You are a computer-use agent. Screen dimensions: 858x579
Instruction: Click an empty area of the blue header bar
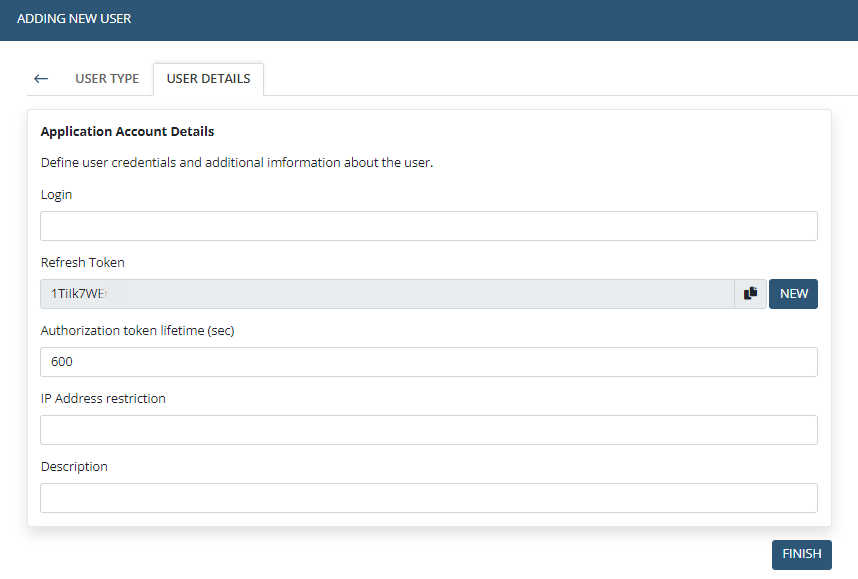tap(500, 19)
